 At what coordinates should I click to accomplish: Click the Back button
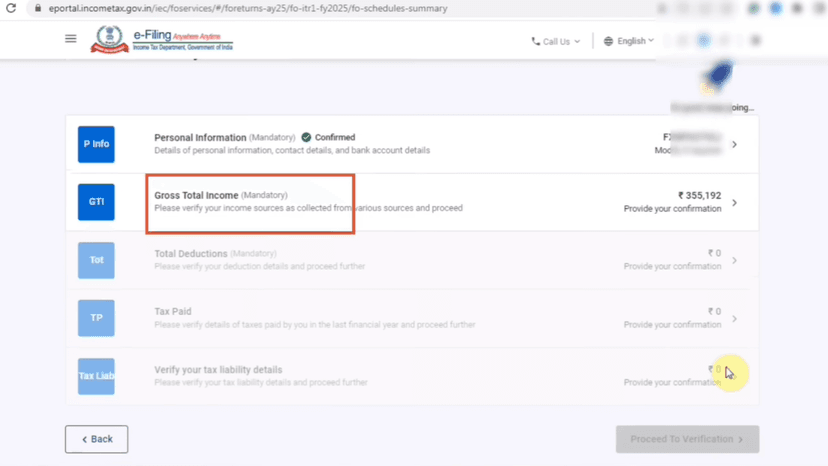(x=96, y=439)
